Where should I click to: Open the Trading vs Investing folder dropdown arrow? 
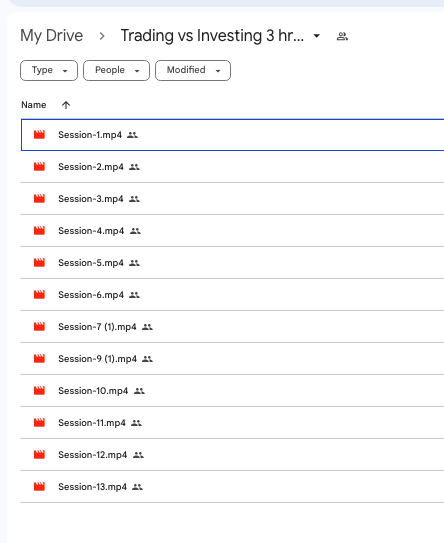pyautogui.click(x=317, y=36)
